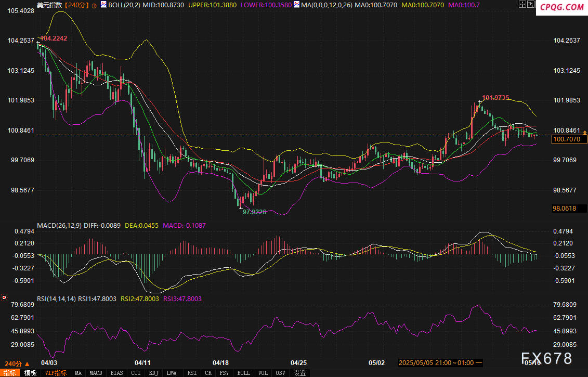Click the RSI(14,14,14) panel label
Viewport: 588px width, 377px height.
57,299
